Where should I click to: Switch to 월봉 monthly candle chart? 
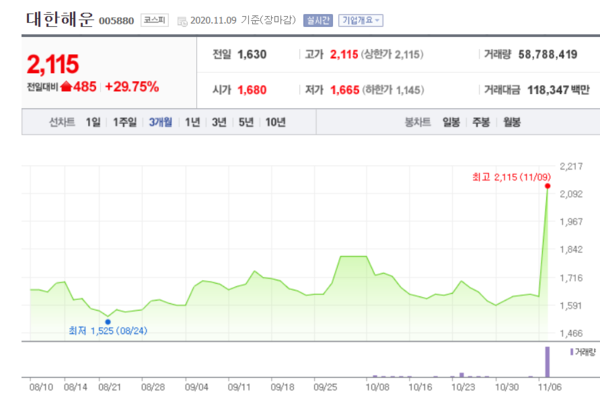coord(512,122)
